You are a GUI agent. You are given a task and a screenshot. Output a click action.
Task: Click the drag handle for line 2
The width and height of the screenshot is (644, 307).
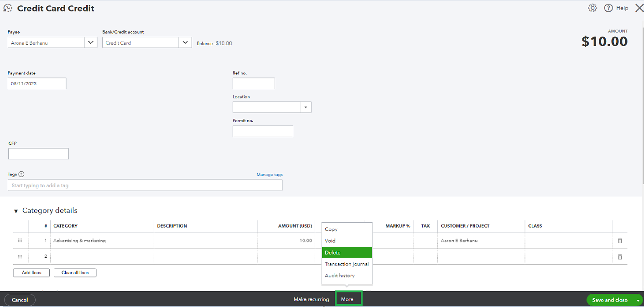coord(20,256)
